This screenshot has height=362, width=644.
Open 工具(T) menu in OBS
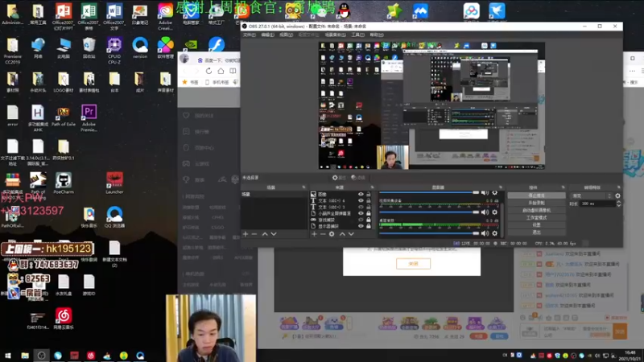357,35
